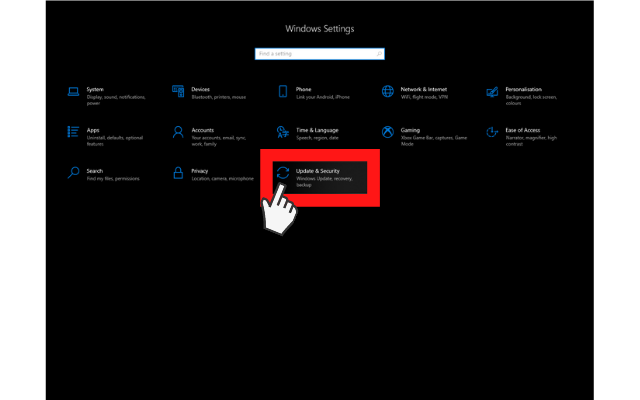Open the Search magnifier category icon

click(73, 173)
